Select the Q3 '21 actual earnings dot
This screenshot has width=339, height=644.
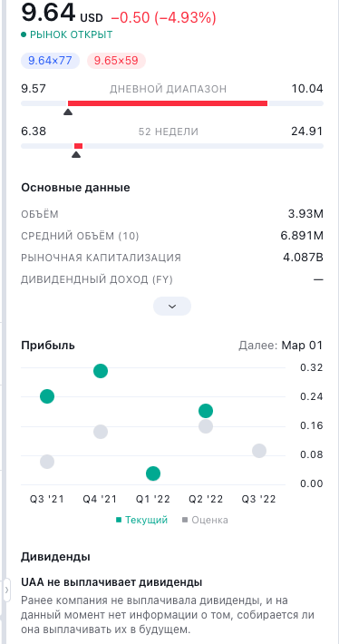pyautogui.click(x=47, y=396)
